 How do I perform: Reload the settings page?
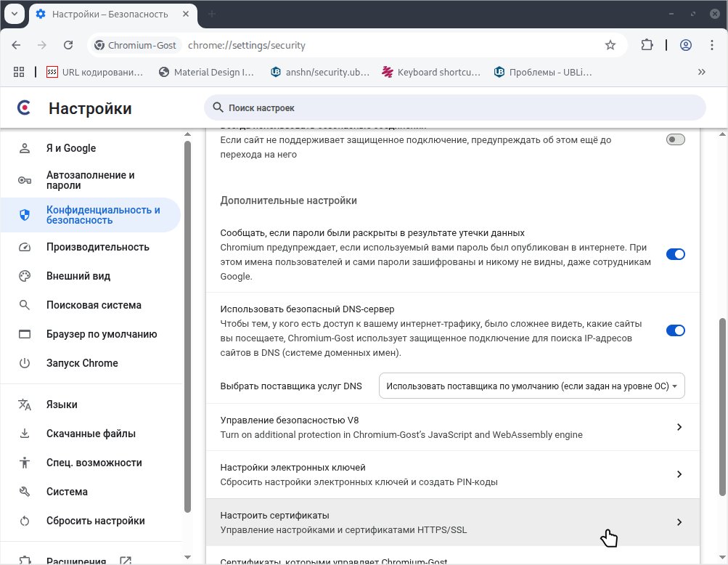(x=68, y=44)
